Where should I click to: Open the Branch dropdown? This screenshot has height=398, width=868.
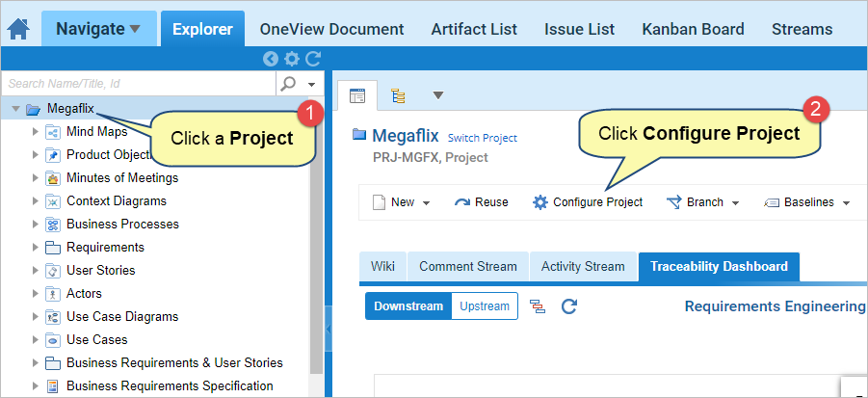(703, 202)
